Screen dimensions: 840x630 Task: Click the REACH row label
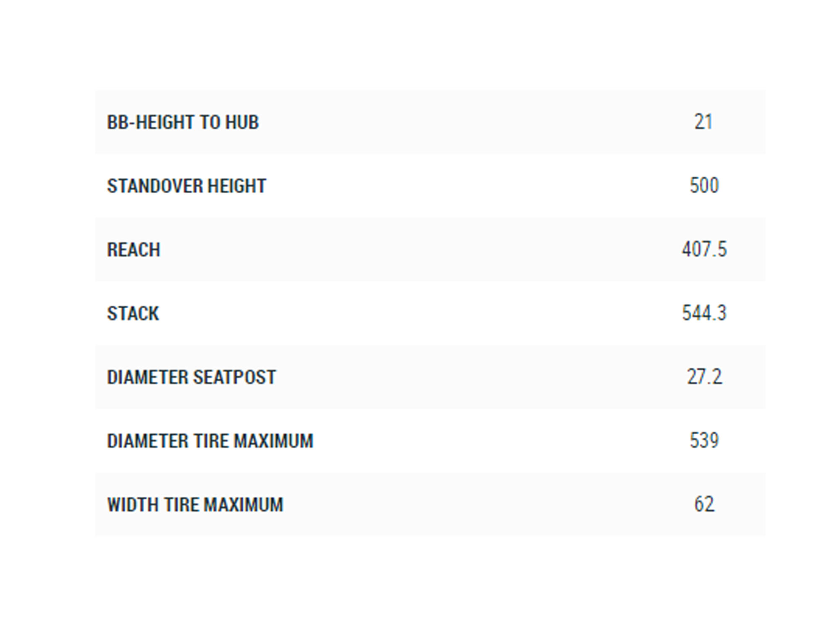134,250
